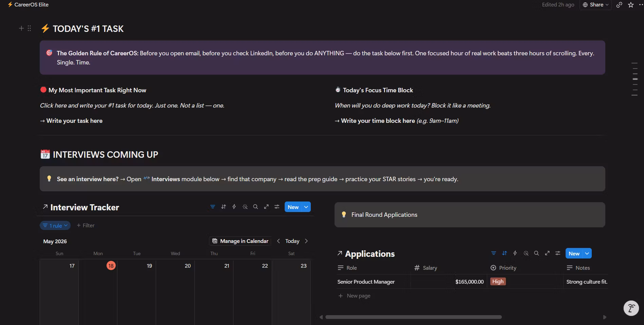Go to next calendar period

click(x=306, y=241)
